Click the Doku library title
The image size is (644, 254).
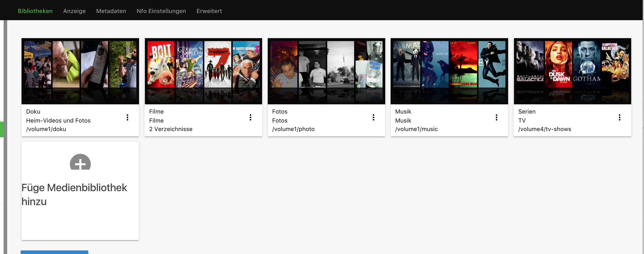point(33,112)
